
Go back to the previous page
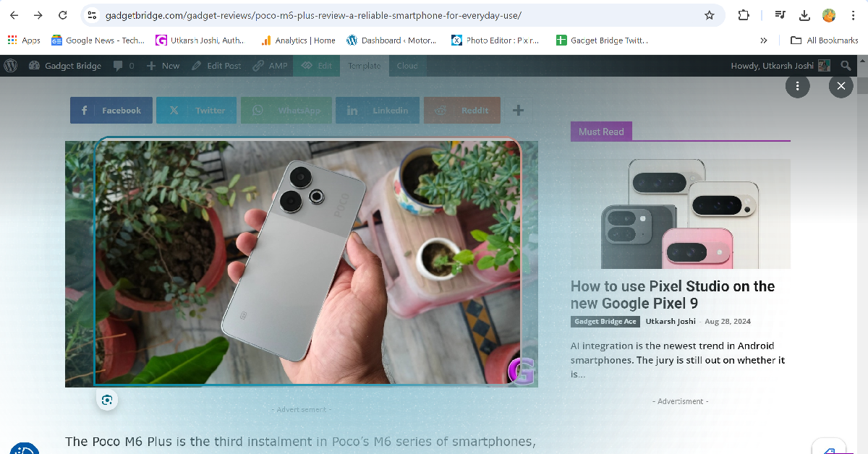coord(14,15)
